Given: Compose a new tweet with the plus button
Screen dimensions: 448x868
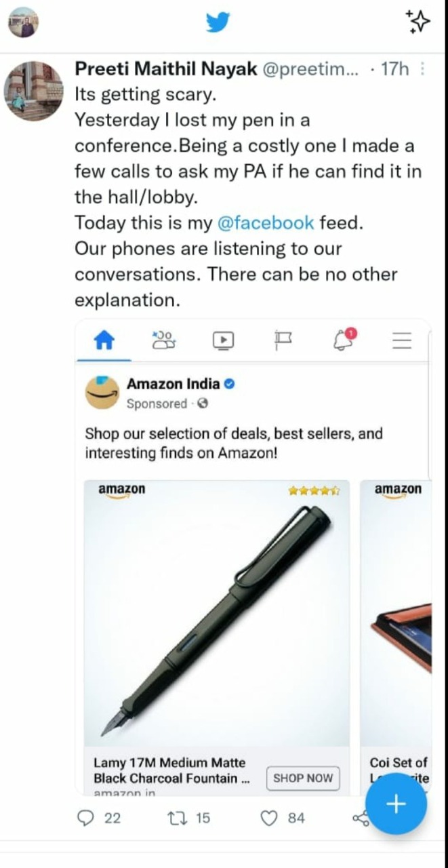Looking at the screenshot, I should [x=396, y=804].
